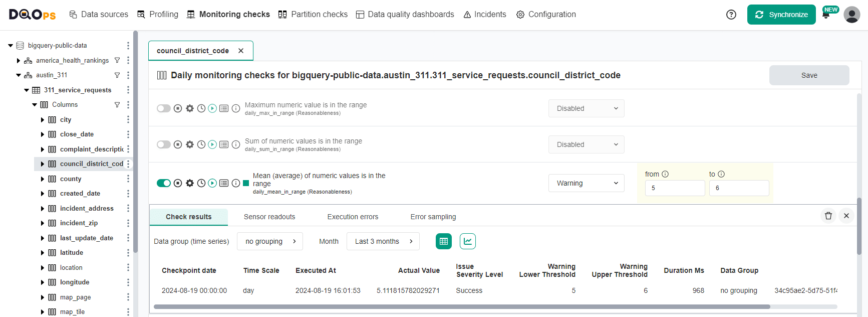The width and height of the screenshot is (868, 317).
Task: Show info for Maximum numeric value check
Action: tap(236, 108)
